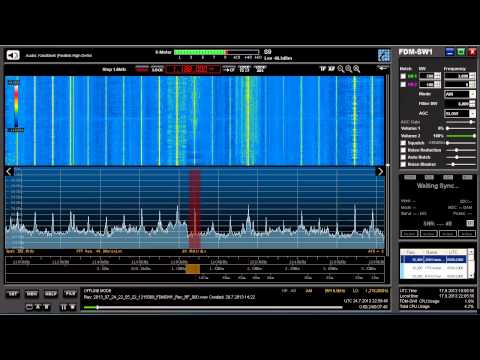This screenshot has height=360, width=480.
Task: Select the highlighted row in the station list
Action: point(434,259)
